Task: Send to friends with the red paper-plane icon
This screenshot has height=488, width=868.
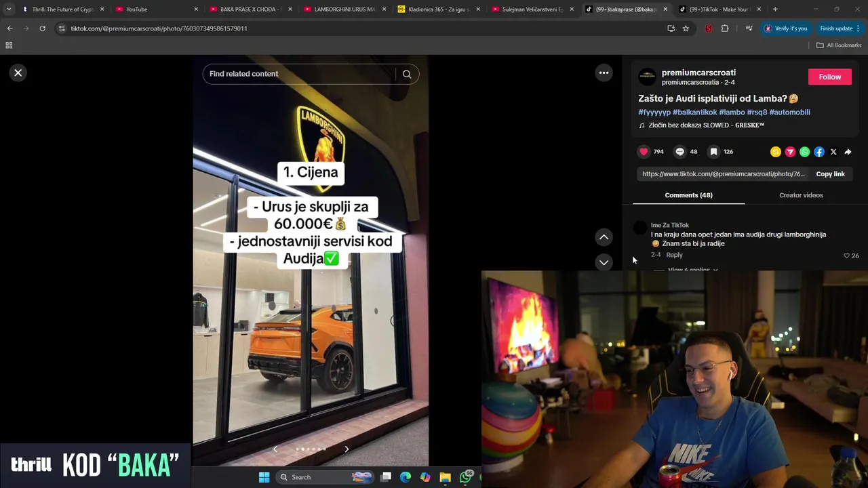Action: [790, 152]
